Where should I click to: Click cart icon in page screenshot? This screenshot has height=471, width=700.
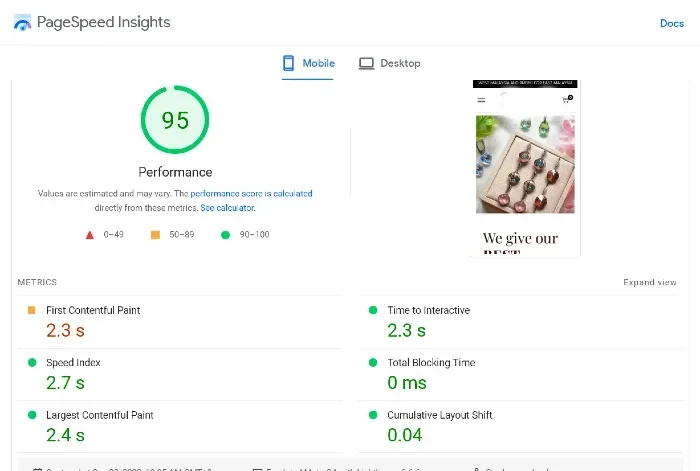click(567, 99)
